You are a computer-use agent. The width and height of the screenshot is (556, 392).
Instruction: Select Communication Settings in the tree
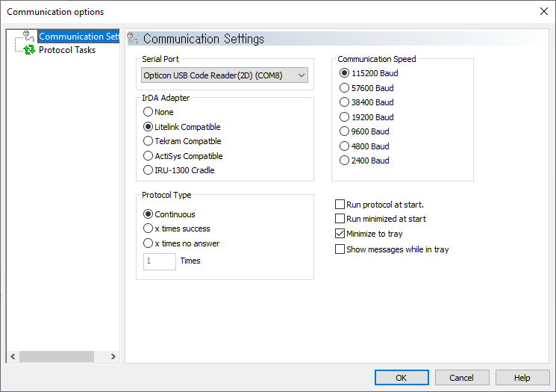pos(78,36)
